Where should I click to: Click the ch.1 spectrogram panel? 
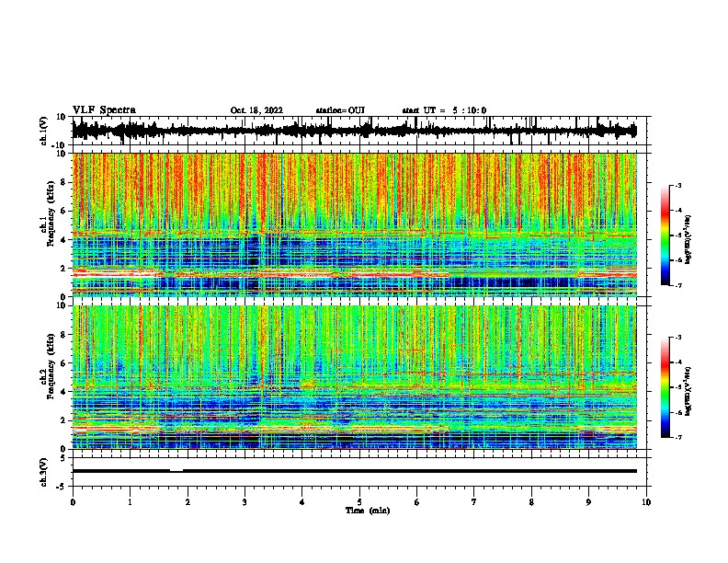[x=354, y=224]
